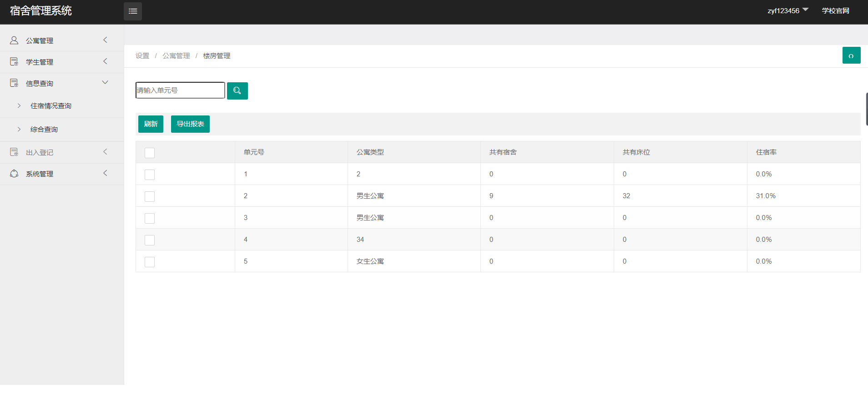
Task: Expand the 出入登记 chevron
Action: [x=105, y=152]
